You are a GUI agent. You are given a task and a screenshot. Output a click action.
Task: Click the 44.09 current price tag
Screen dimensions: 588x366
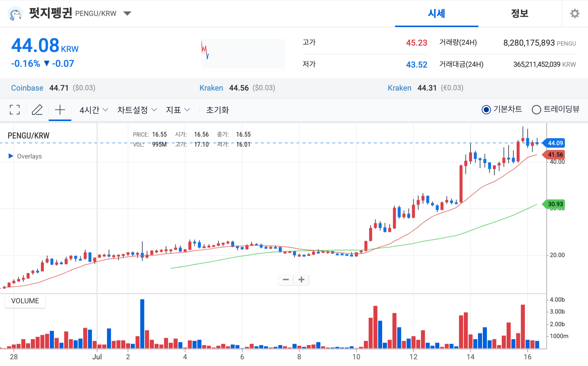pos(554,143)
